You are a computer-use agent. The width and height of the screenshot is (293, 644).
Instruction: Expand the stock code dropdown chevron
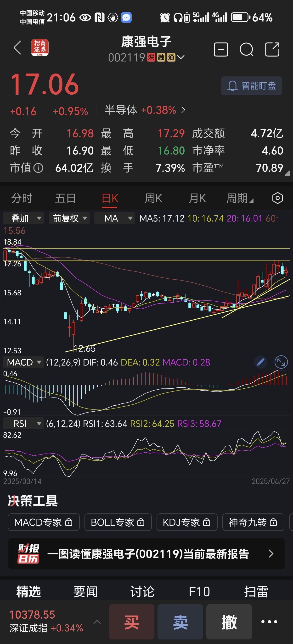[181, 57]
